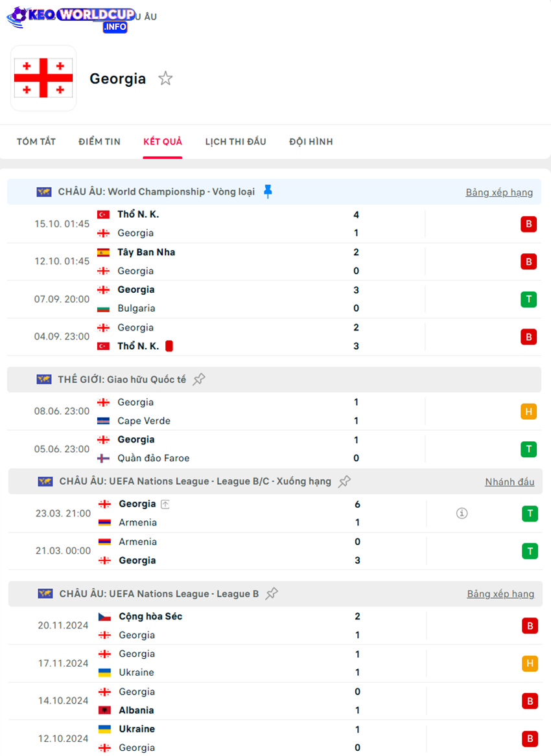Click the B loss badge for 04.09 match

528,336
